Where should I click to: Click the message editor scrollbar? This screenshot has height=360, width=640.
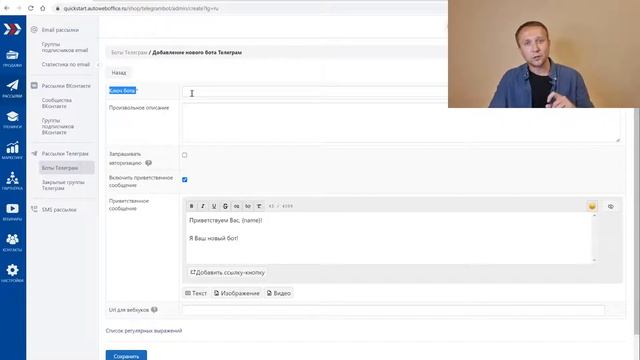(x=594, y=238)
